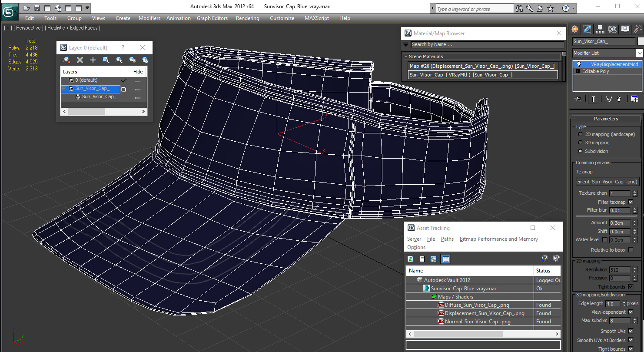
Task: Open the Hierarchy command panel tab
Action: tap(600, 29)
